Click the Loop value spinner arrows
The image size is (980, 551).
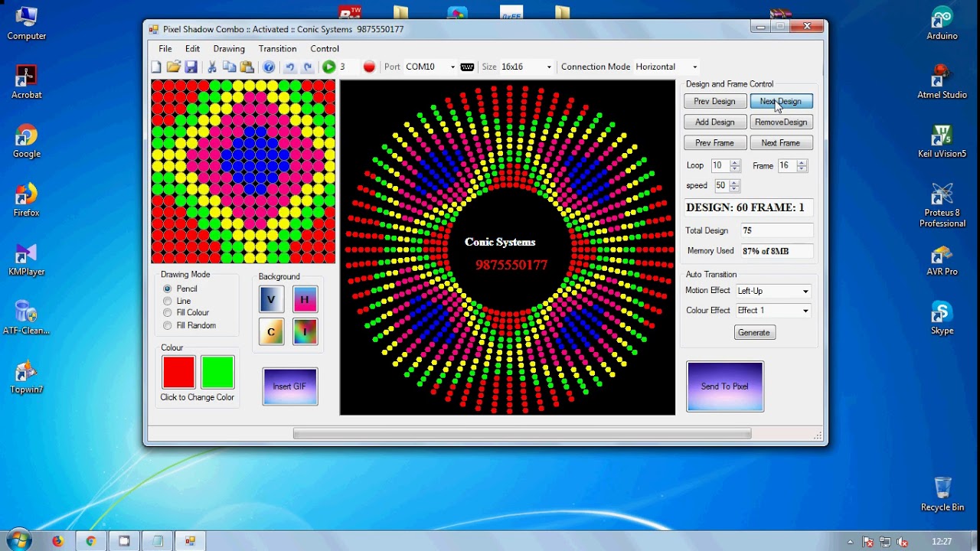735,165
